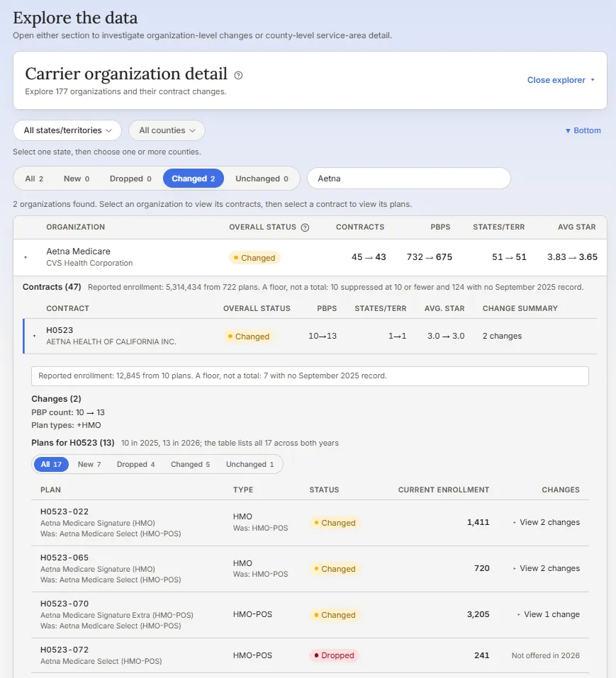Filter plans by Unchanged 1
Screen dimensions: 616x678
[250, 464]
